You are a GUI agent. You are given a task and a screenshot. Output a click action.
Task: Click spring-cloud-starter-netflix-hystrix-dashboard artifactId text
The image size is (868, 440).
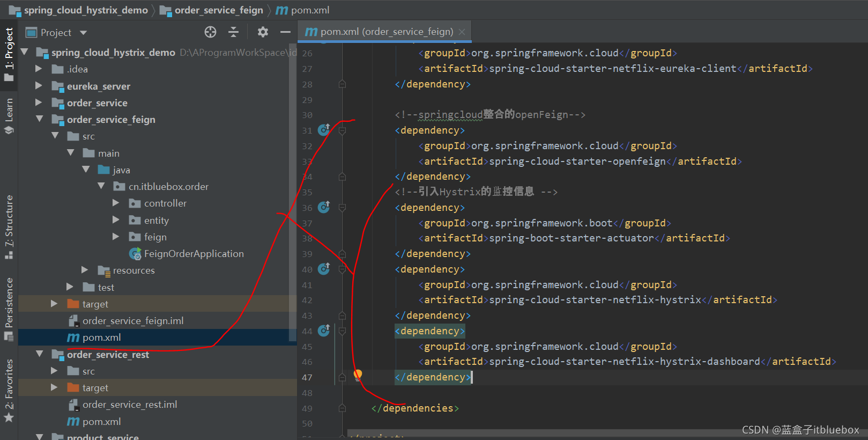coord(625,362)
